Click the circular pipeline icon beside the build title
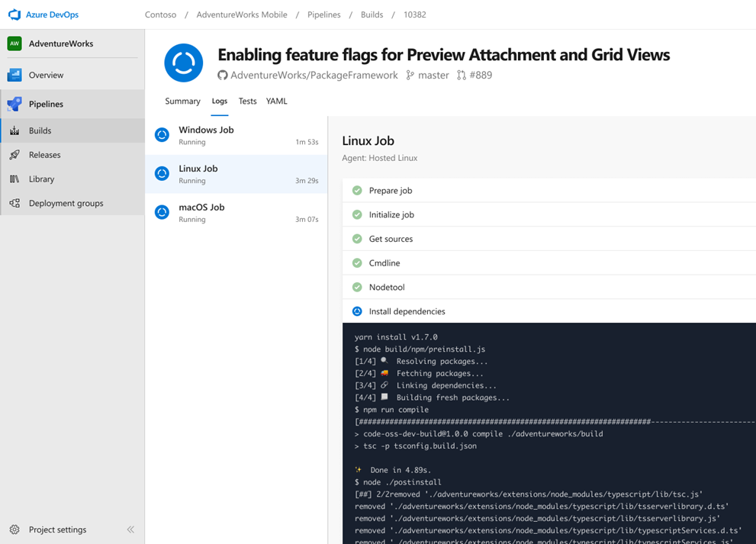The width and height of the screenshot is (756, 544). coord(183,64)
